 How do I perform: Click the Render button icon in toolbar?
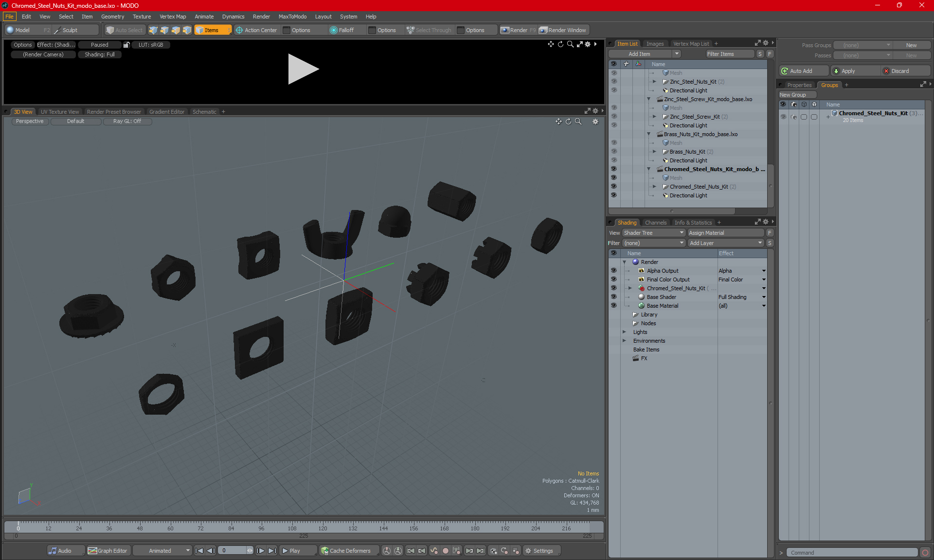tap(505, 30)
